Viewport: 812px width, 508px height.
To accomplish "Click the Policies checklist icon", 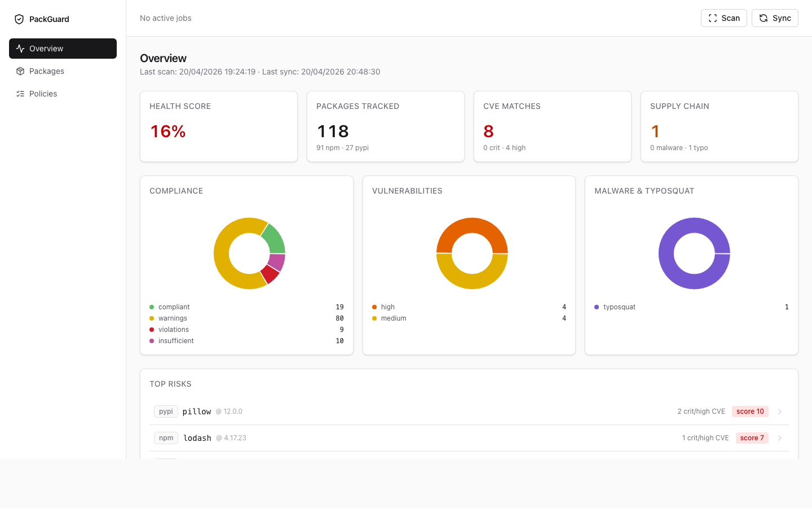I will pyautogui.click(x=20, y=94).
